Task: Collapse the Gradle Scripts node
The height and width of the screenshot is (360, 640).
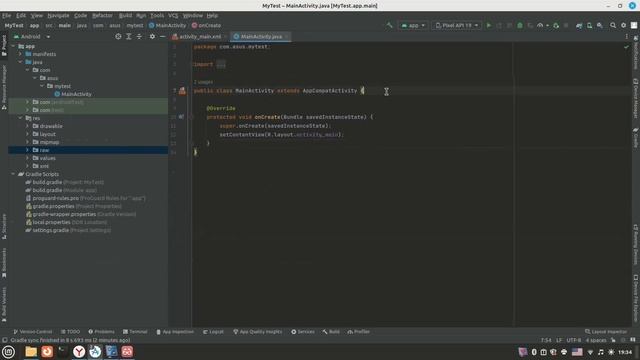Action: [13, 174]
